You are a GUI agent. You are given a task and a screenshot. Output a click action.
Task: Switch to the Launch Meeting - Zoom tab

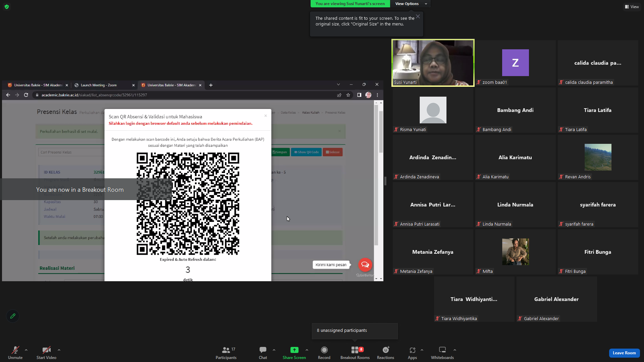click(105, 85)
